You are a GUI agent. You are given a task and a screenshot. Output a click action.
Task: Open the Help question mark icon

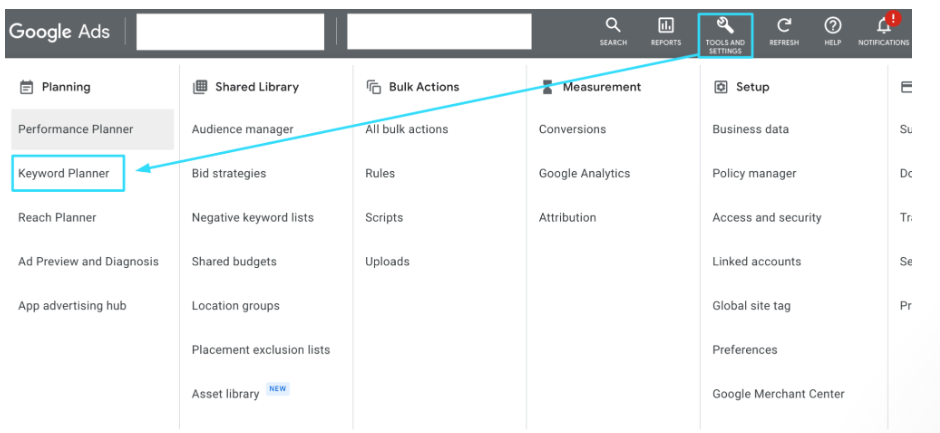pos(833,25)
